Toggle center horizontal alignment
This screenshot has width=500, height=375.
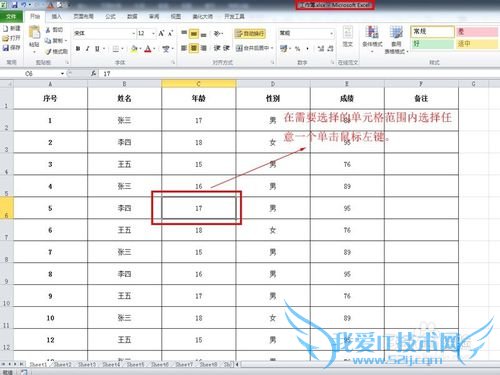tap(194, 48)
